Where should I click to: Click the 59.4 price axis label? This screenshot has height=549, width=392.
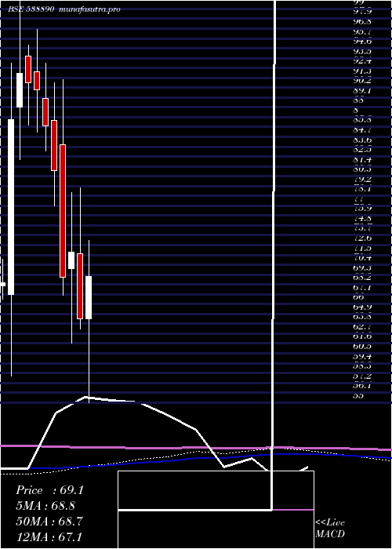[362, 356]
